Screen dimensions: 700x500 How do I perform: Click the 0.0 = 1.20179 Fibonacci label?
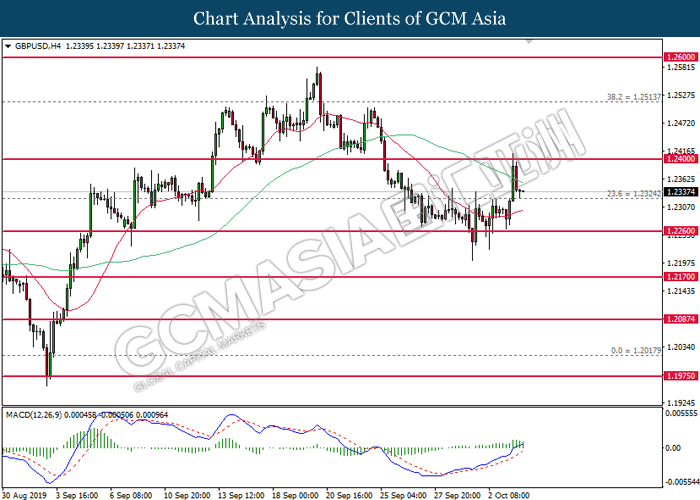[636, 350]
